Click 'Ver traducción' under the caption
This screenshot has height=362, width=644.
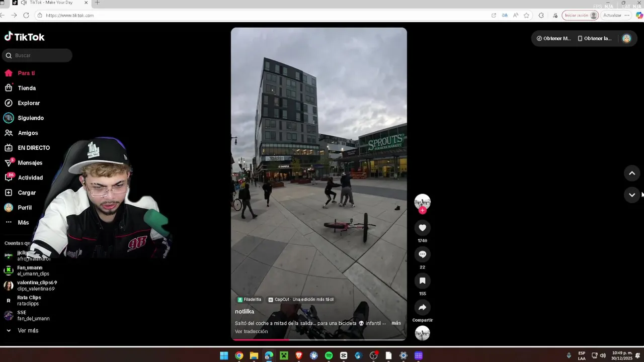coord(251,332)
